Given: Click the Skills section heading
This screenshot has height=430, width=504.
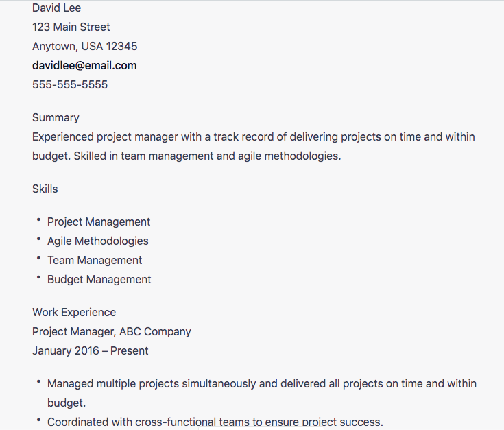Looking at the screenshot, I should [45, 189].
